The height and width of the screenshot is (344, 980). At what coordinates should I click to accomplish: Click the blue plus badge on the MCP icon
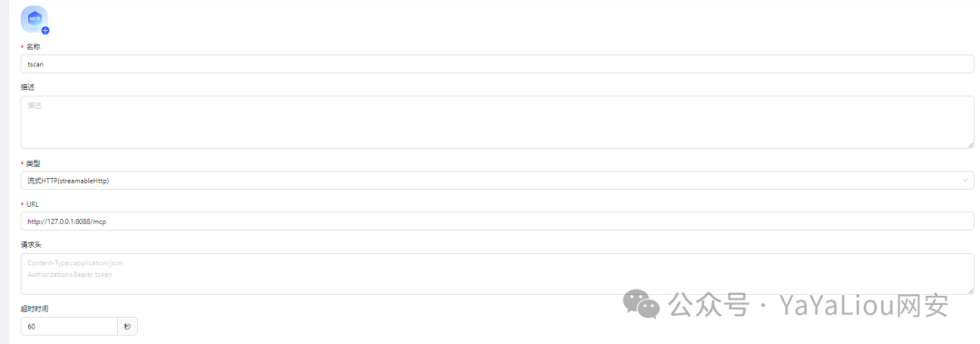click(45, 30)
